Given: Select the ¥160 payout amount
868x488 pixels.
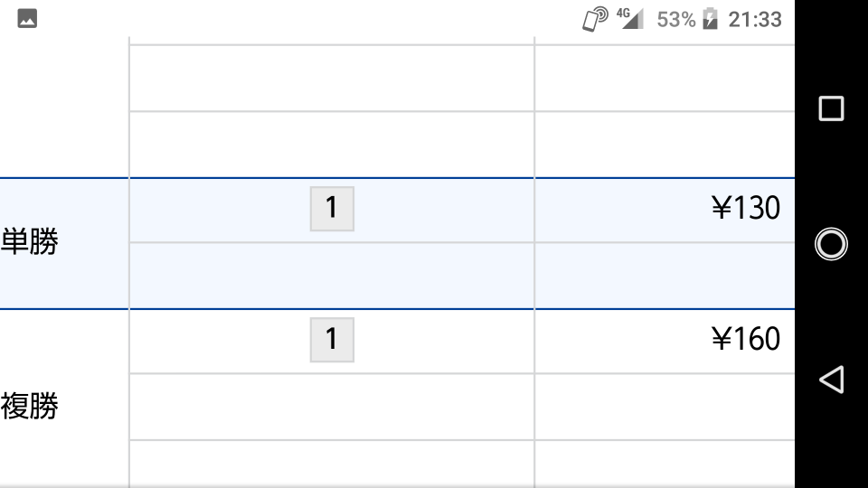Looking at the screenshot, I should (746, 339).
